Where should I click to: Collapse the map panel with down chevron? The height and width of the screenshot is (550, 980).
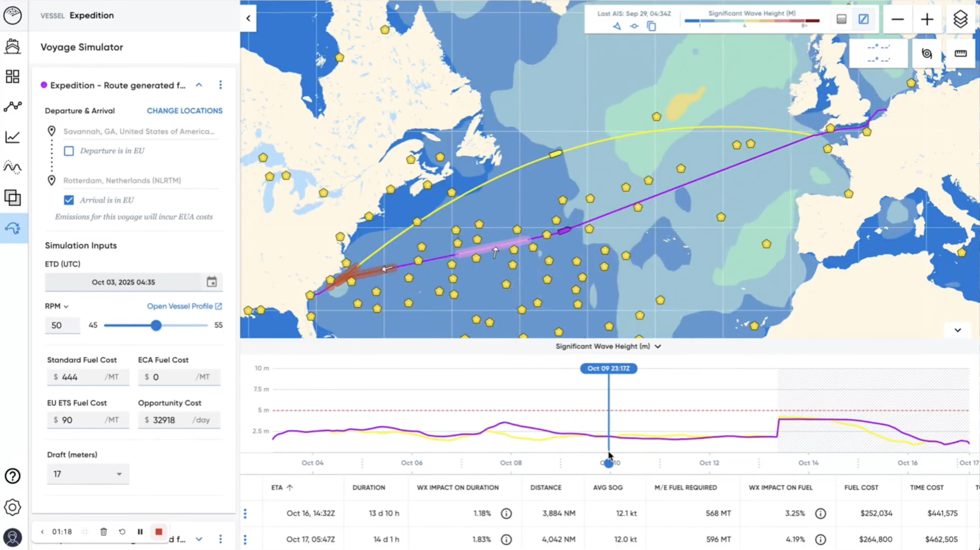958,330
